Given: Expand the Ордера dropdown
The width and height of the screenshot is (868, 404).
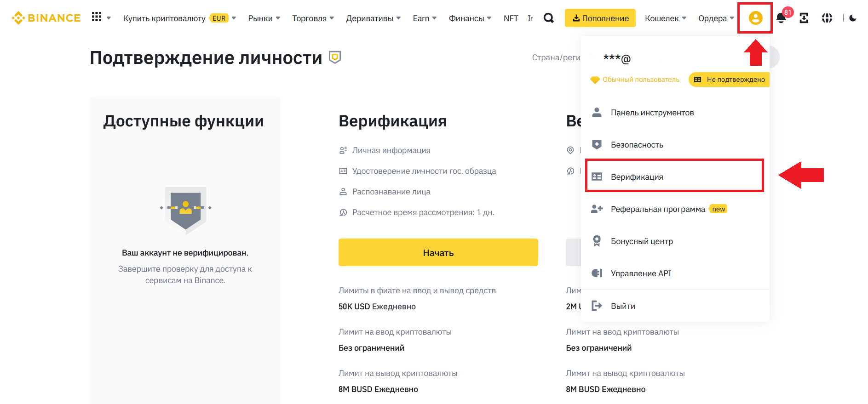Looking at the screenshot, I should [x=732, y=18].
